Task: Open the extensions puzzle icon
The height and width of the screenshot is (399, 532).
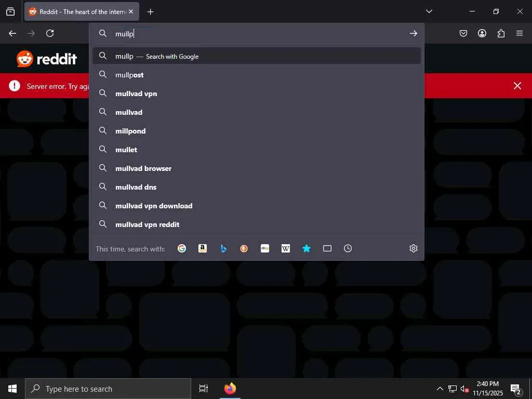Action: pos(501,33)
